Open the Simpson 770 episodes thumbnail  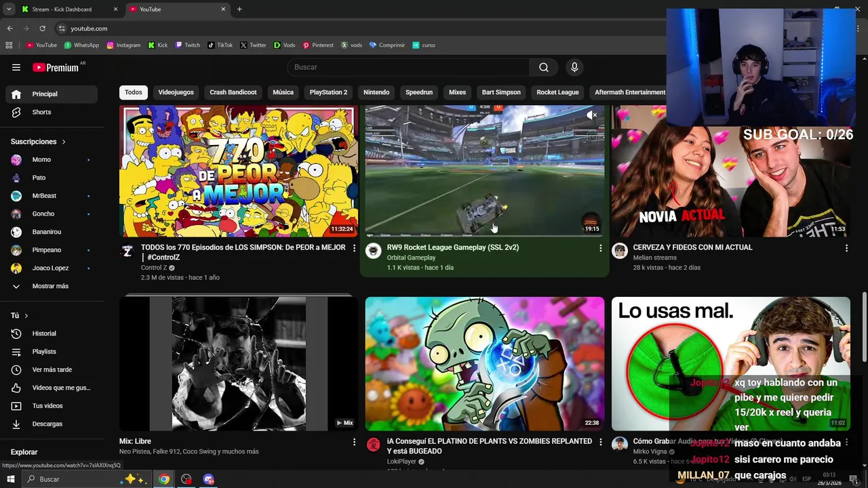238,171
